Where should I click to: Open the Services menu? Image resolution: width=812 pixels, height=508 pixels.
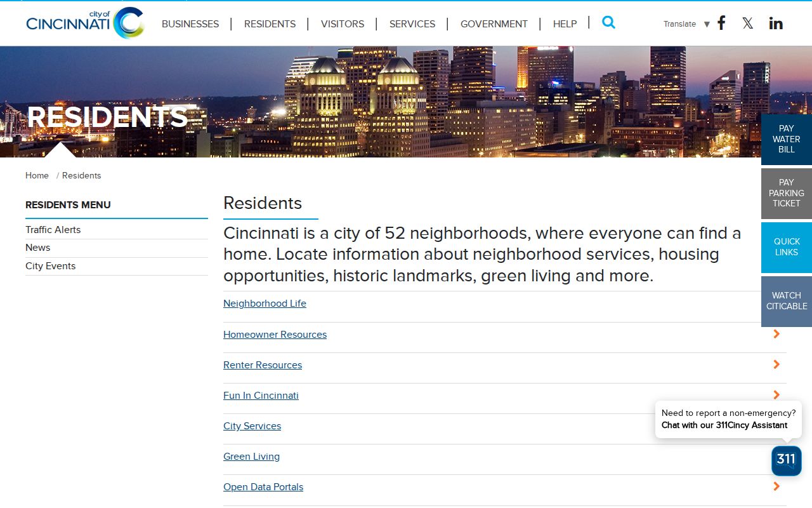pos(412,24)
